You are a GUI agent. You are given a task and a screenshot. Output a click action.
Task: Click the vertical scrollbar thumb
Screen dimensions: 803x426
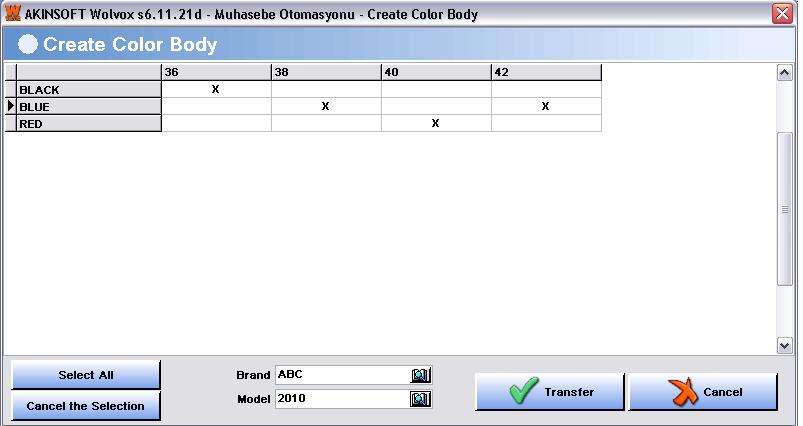(785, 209)
